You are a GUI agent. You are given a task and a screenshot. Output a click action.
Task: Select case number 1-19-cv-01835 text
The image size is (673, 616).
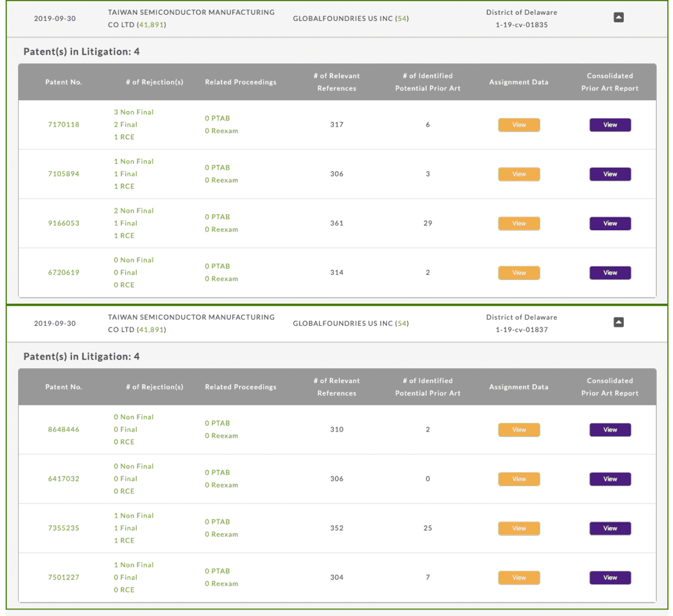click(522, 25)
